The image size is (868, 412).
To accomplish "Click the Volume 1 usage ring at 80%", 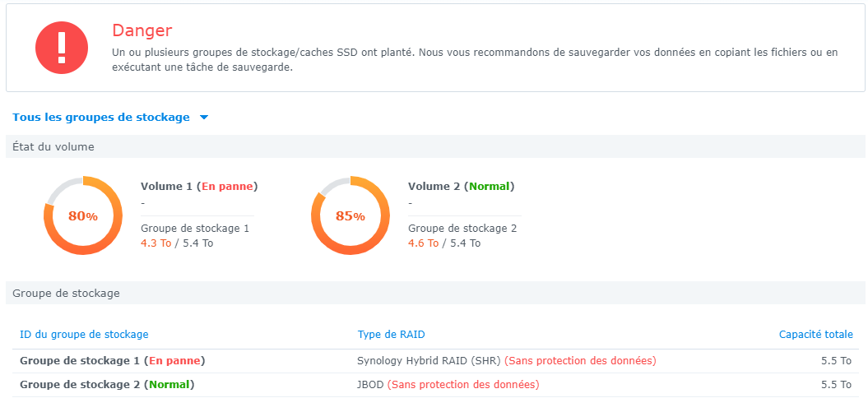I will (x=83, y=215).
